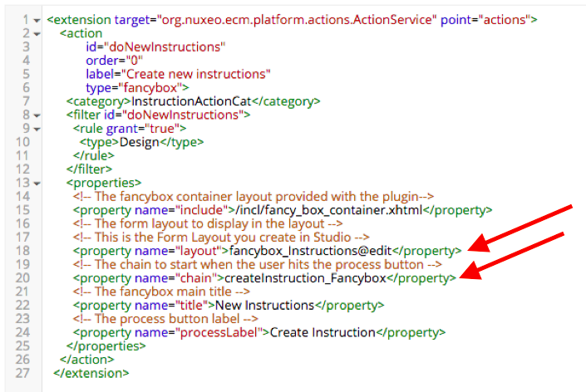The height and width of the screenshot is (392, 586).
Task: Click the name="processLabel" attribute
Action: (199, 333)
